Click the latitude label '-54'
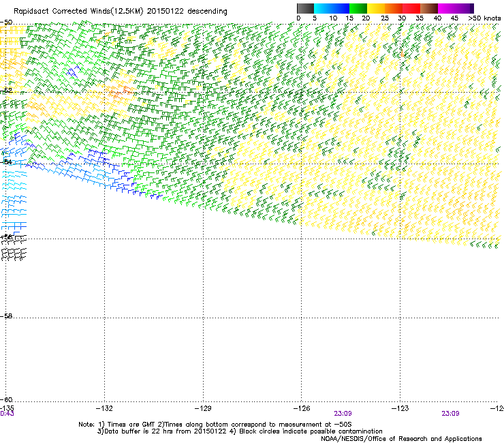The image size is (504, 443). click(6, 162)
